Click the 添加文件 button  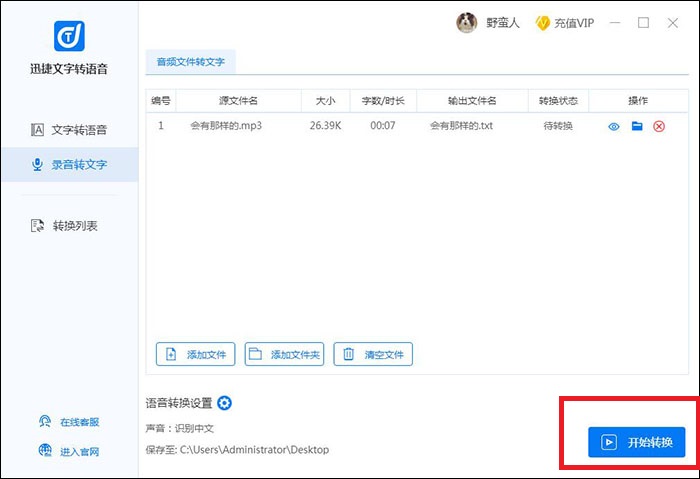tap(196, 354)
